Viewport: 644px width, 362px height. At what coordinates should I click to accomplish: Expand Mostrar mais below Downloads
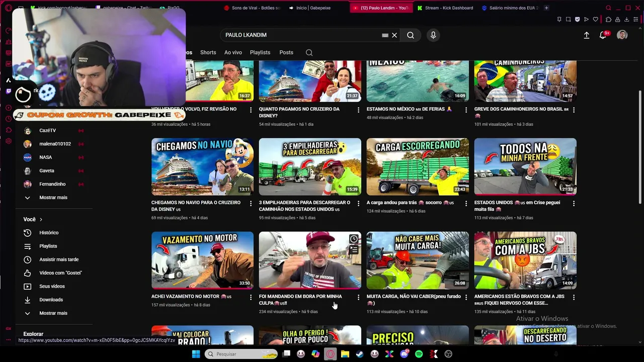pyautogui.click(x=53, y=313)
